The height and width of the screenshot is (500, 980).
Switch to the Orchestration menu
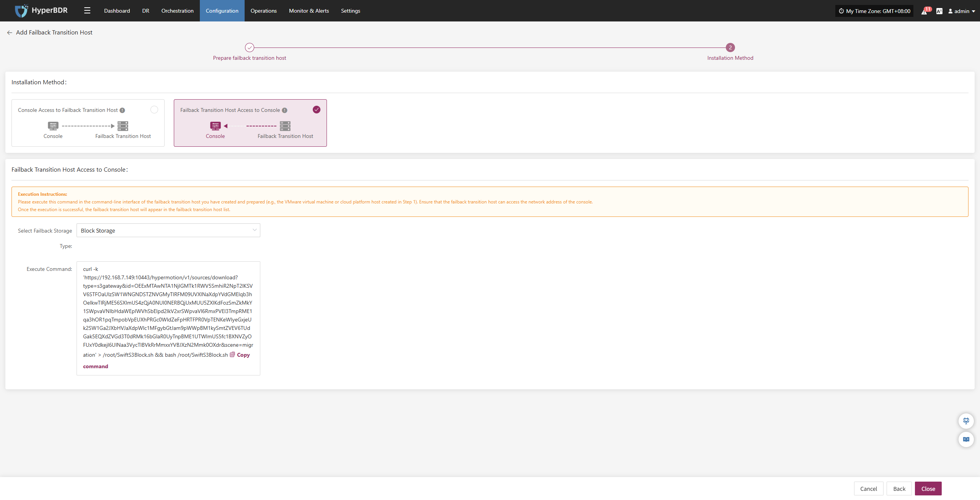coord(177,11)
